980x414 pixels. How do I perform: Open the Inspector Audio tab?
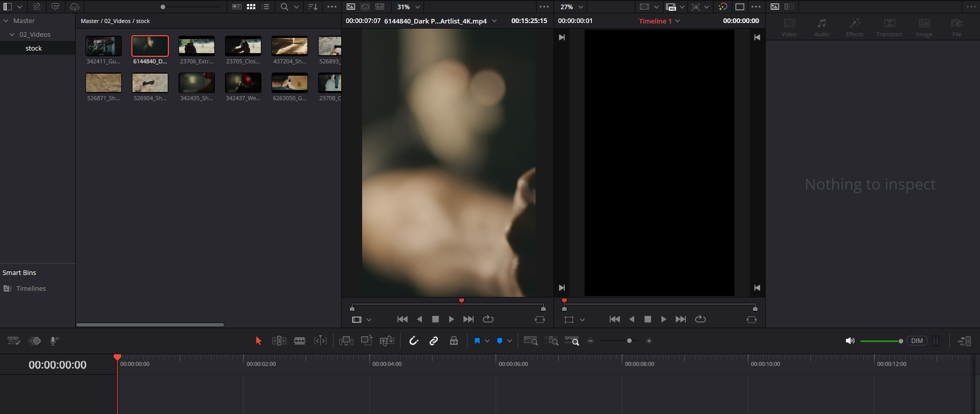[x=822, y=28]
